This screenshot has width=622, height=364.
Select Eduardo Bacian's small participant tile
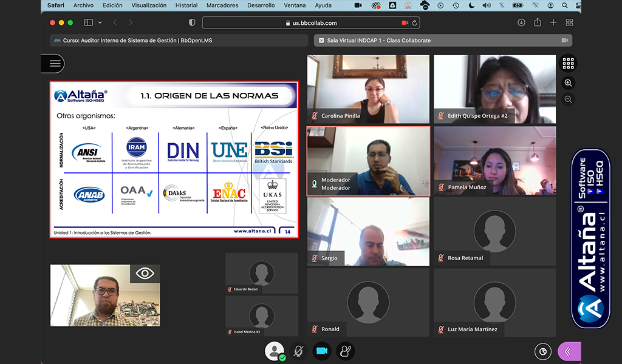(x=262, y=273)
